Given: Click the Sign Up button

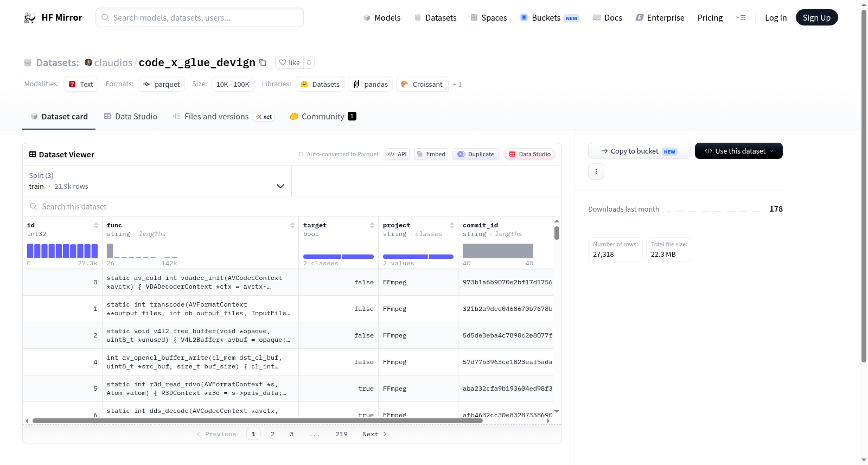Looking at the screenshot, I should [816, 17].
